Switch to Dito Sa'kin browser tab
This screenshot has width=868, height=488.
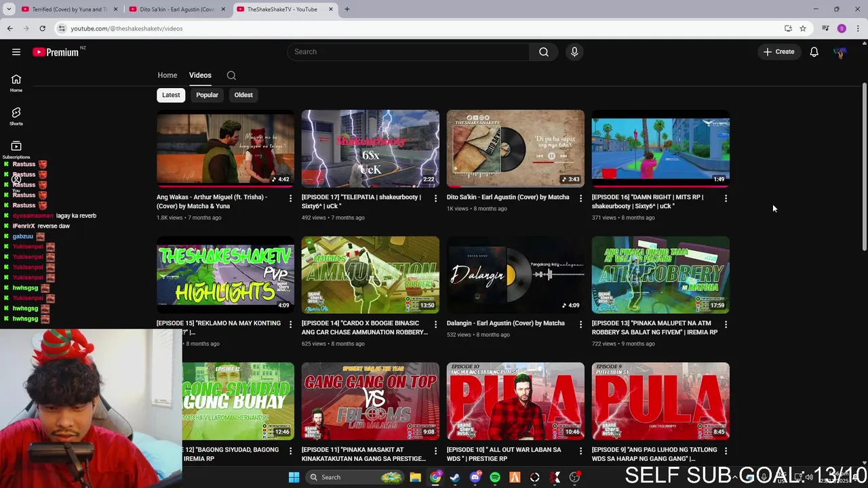(x=176, y=9)
